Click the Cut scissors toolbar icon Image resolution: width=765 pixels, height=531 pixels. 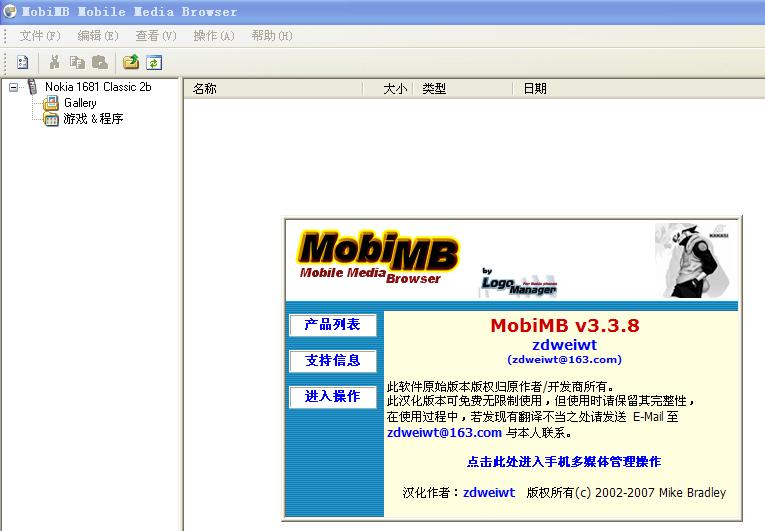point(55,62)
